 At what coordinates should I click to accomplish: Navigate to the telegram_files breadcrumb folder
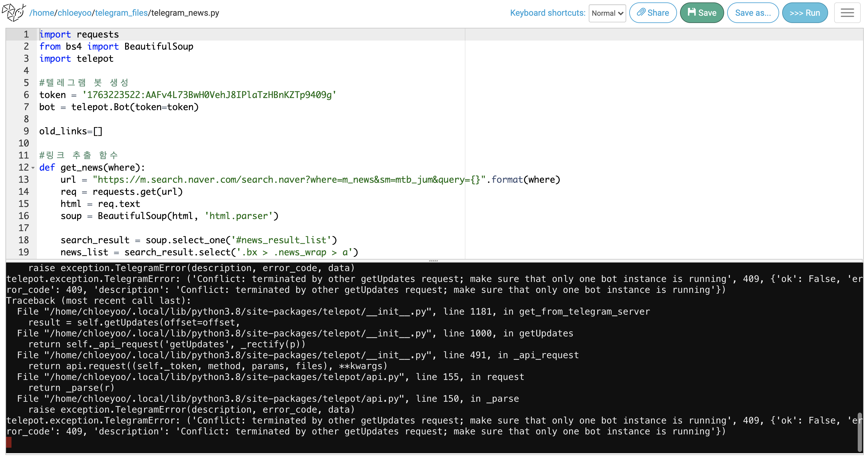point(121,13)
